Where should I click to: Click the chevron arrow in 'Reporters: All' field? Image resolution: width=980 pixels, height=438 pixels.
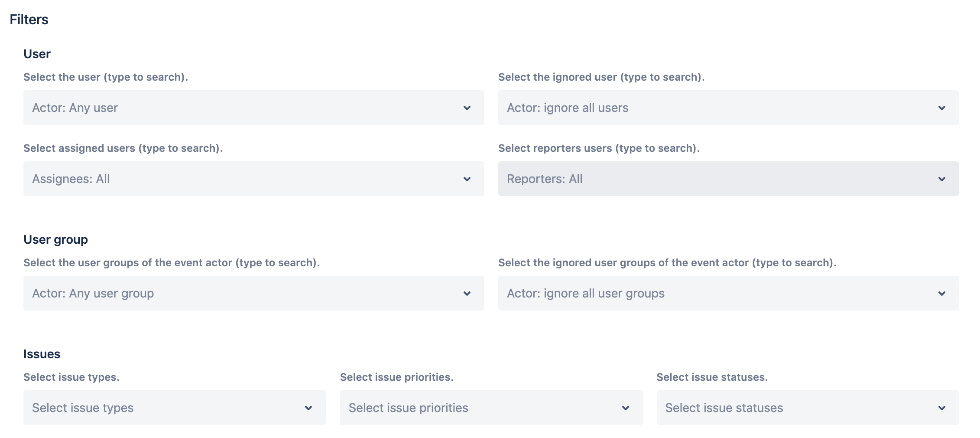(x=941, y=179)
